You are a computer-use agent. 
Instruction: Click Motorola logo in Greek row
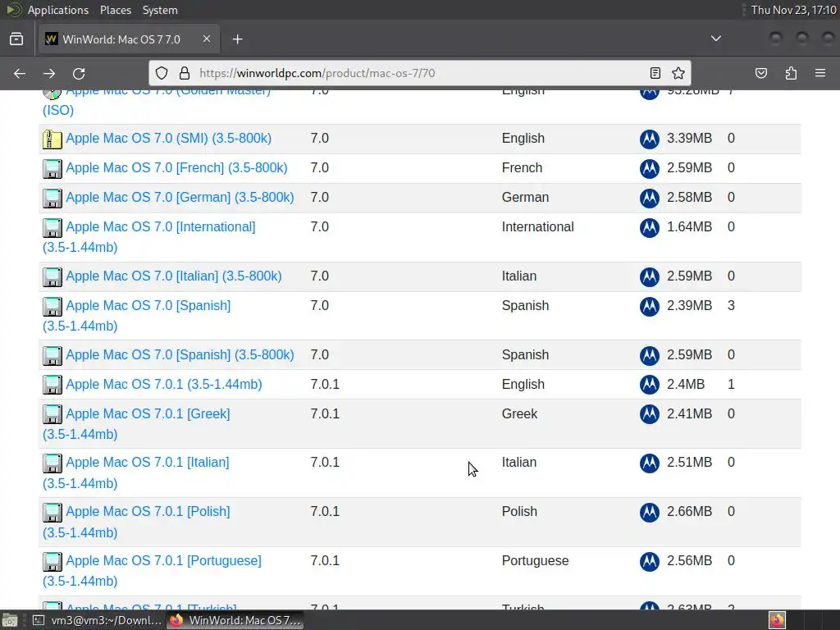click(650, 414)
